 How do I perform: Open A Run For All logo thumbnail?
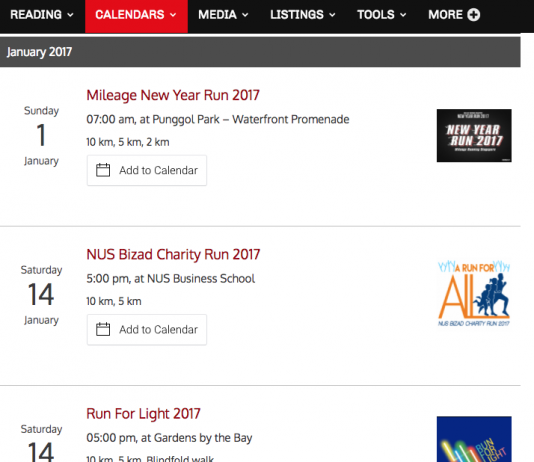(x=474, y=293)
